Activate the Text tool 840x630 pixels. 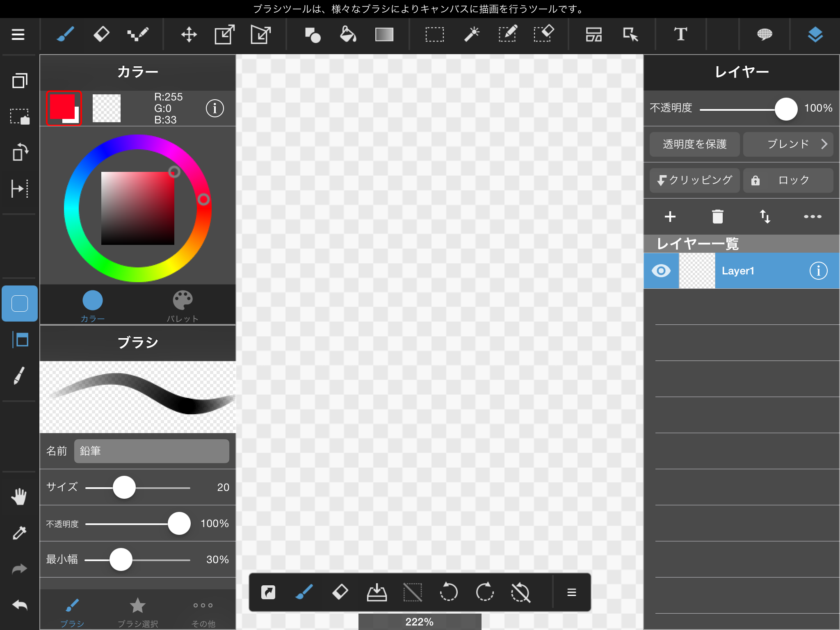[680, 34]
